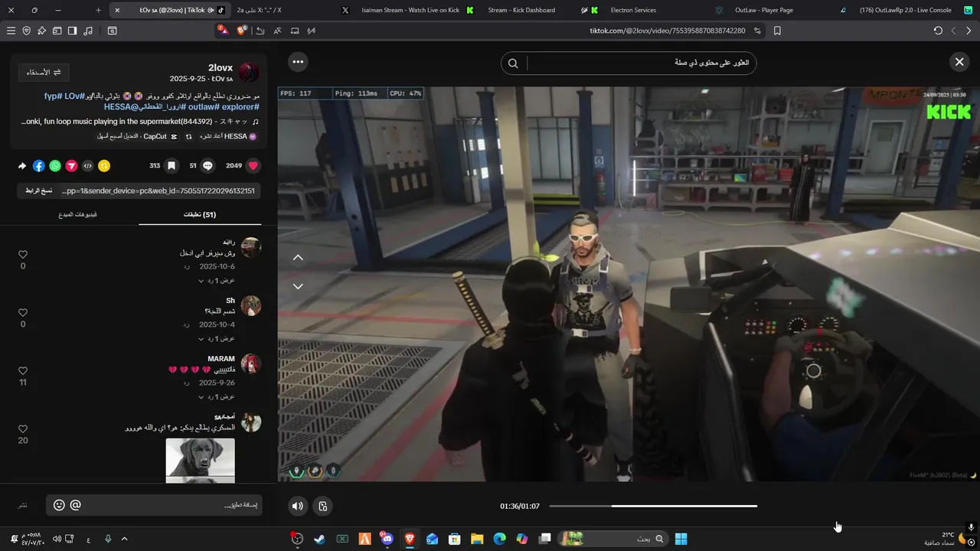Toggle the browser sidebar panel icon
980x551 pixels.
pyautogui.click(x=72, y=31)
